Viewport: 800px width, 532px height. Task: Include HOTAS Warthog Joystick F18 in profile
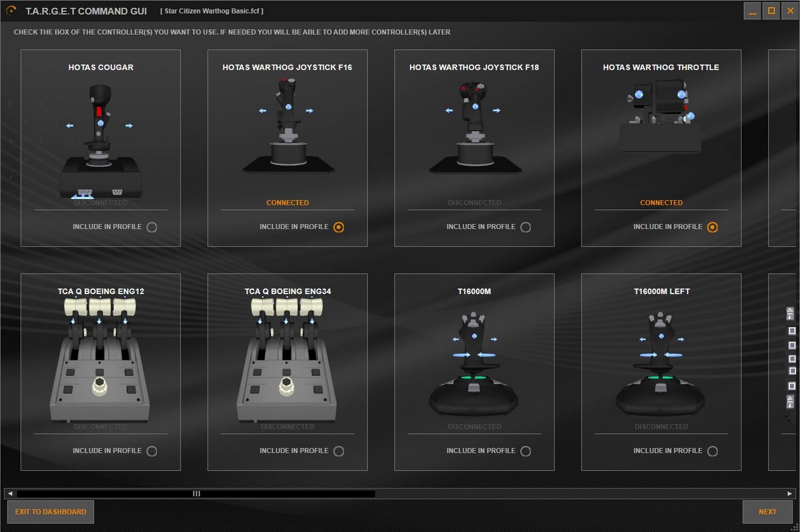click(x=525, y=227)
